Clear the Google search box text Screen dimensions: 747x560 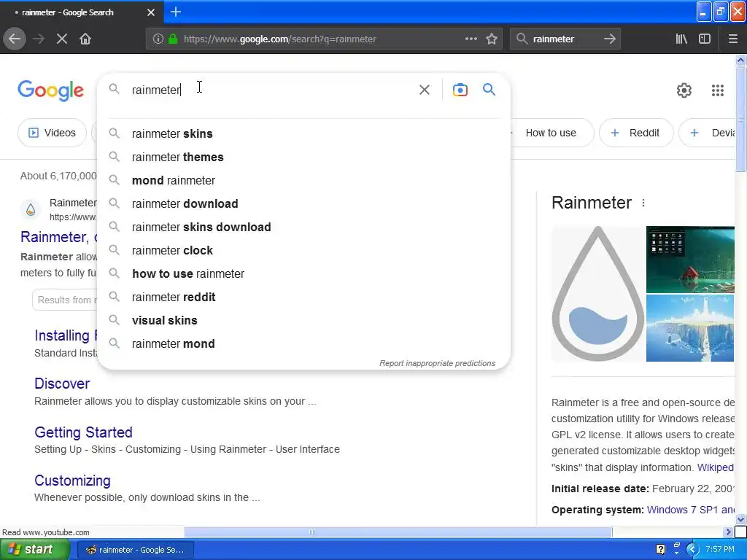(x=424, y=90)
